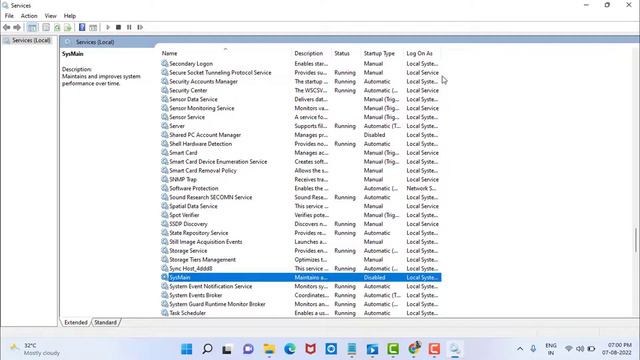Click the gear icon beside Storage Service
Image resolution: width=640 pixels, height=360 pixels.
[x=164, y=251]
